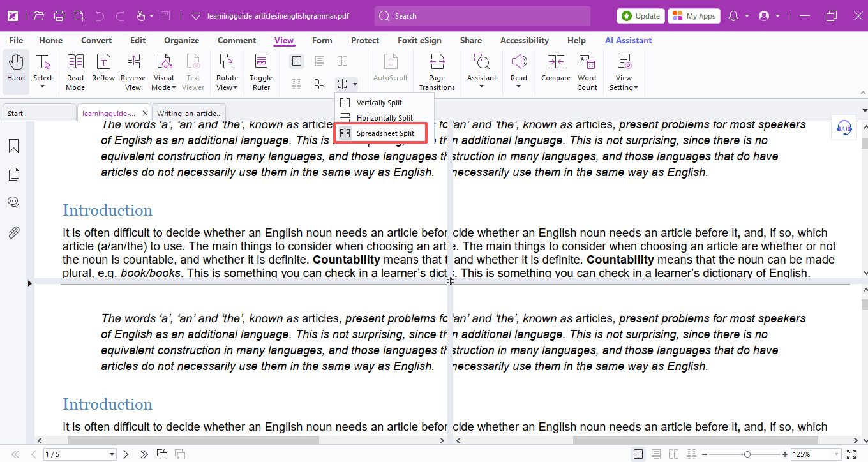Click the user account avatar
The width and height of the screenshot is (868, 462).
point(764,16)
